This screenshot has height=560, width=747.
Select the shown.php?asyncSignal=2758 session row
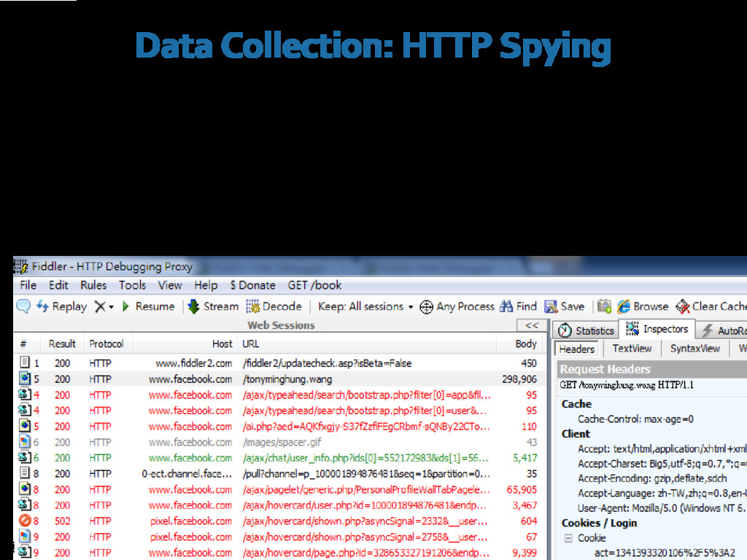pyautogui.click(x=281, y=537)
